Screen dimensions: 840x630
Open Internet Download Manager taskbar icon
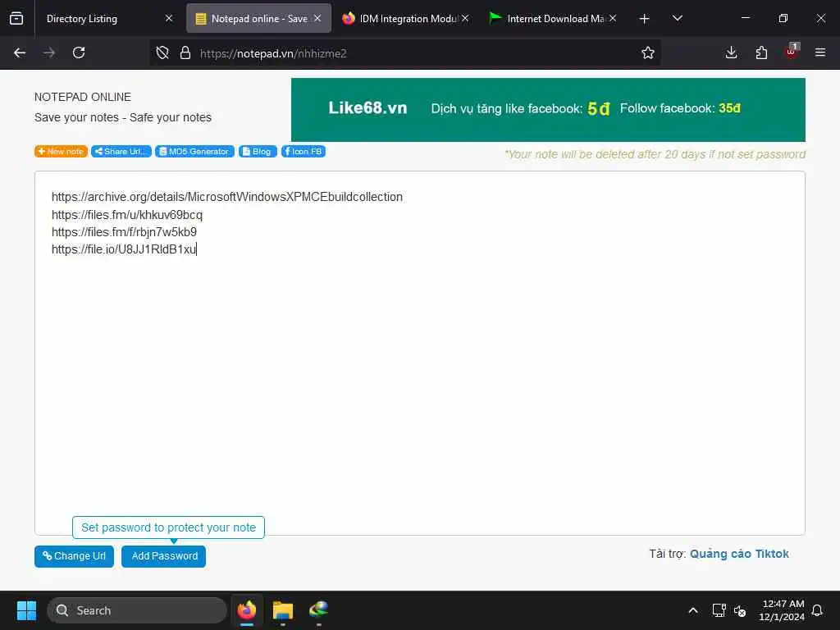[x=319, y=610]
